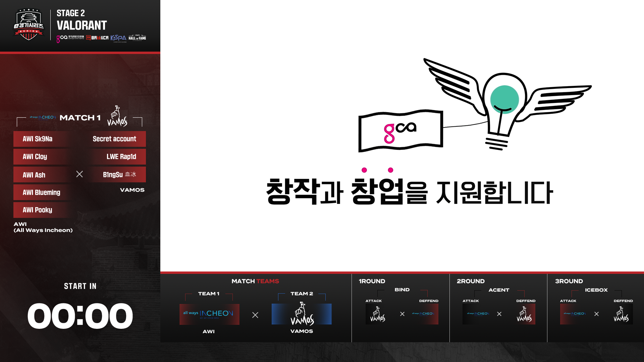This screenshot has height=362, width=644.
Task: Click the ICEBOX map name
Action: click(596, 290)
